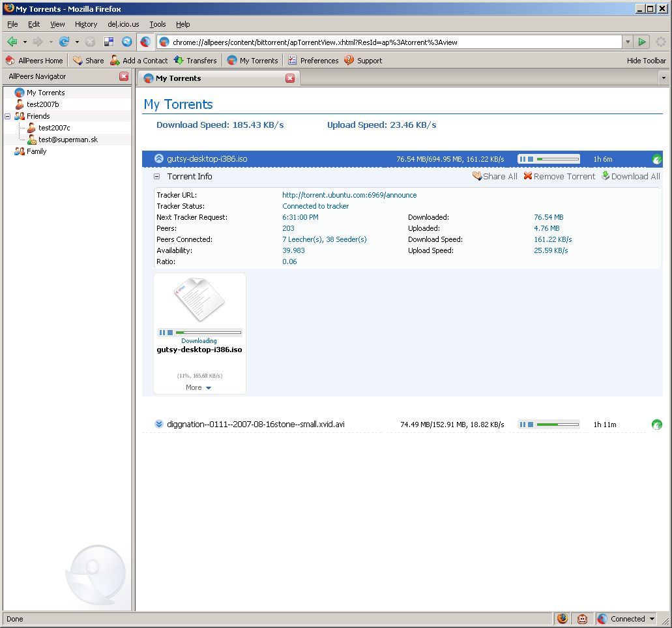This screenshot has height=628, width=672.
Task: Click the del.icio.us checkered toolbar icon
Action: coord(109,42)
